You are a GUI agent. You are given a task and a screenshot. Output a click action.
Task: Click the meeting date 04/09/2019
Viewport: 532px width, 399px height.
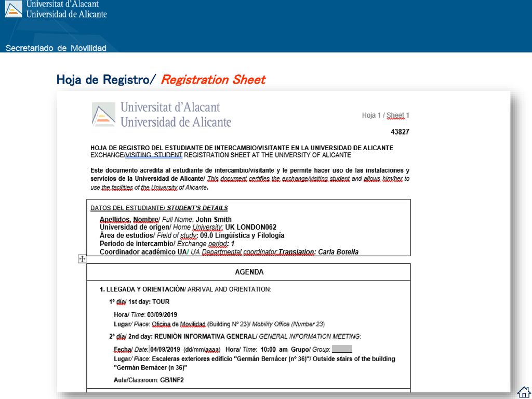(165, 349)
